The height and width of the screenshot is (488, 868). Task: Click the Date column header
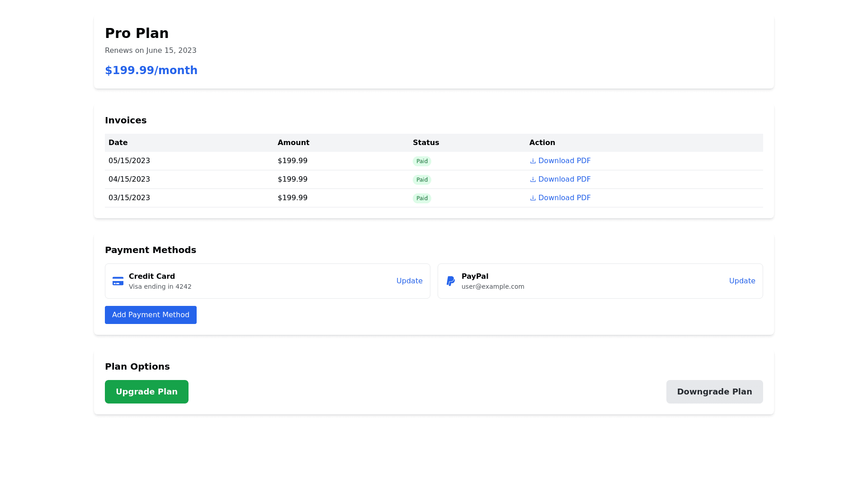pyautogui.click(x=118, y=143)
